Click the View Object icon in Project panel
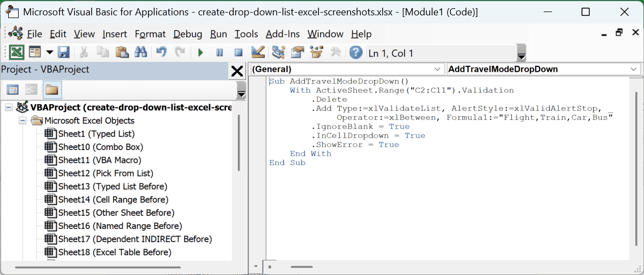 32,89
